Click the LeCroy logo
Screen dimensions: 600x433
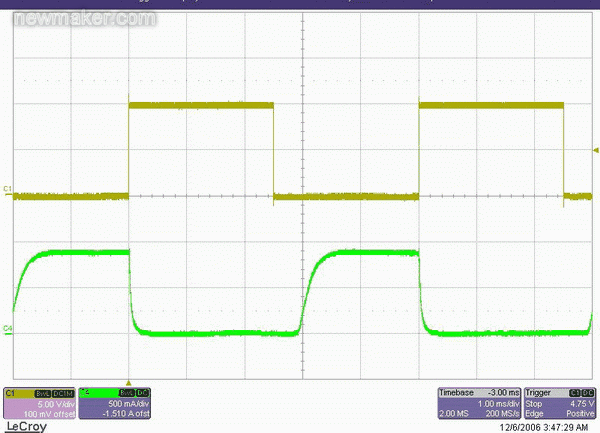click(x=25, y=425)
